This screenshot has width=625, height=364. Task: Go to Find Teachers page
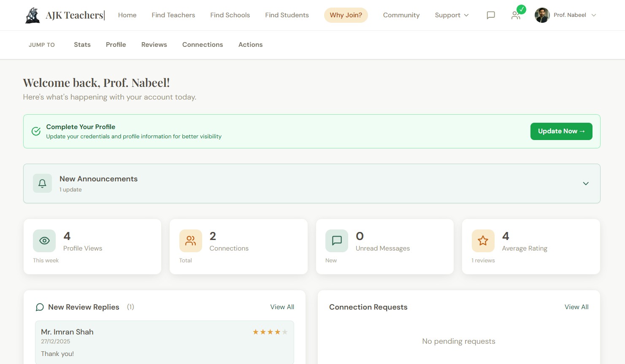tap(173, 15)
